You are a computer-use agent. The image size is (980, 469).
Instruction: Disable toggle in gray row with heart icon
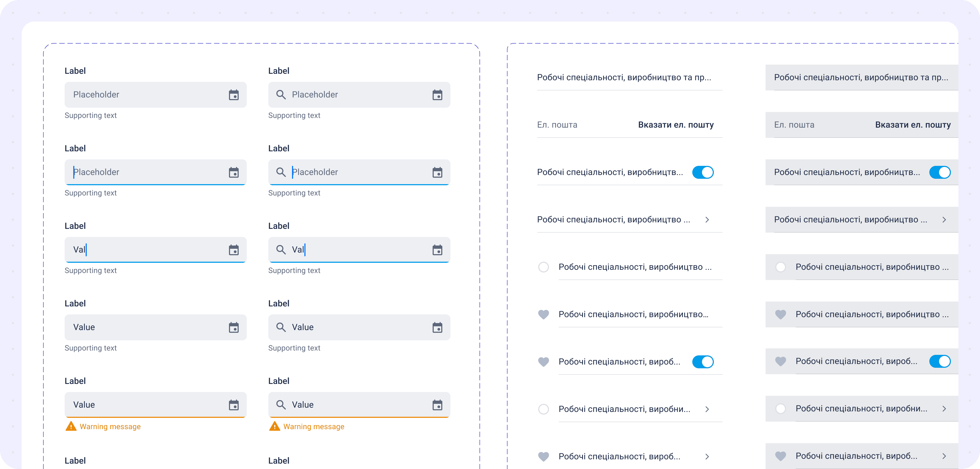click(x=940, y=361)
